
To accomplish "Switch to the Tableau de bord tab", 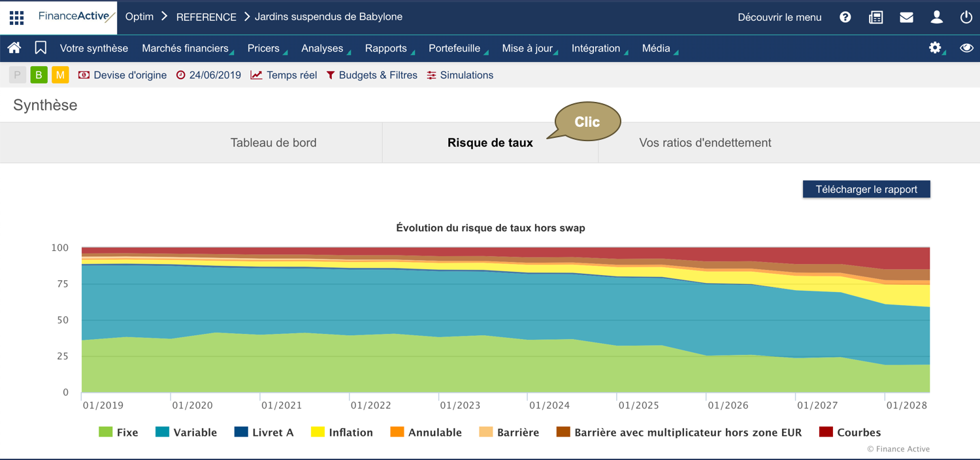I will coord(274,142).
